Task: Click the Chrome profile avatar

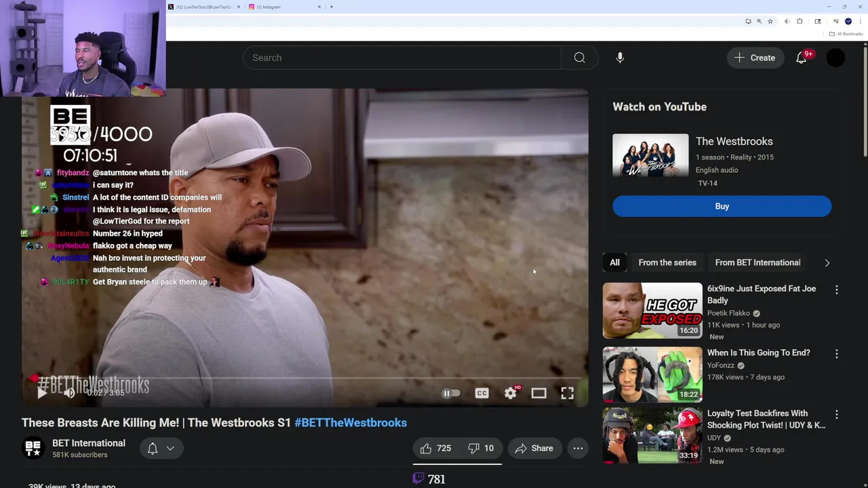Action: [848, 22]
